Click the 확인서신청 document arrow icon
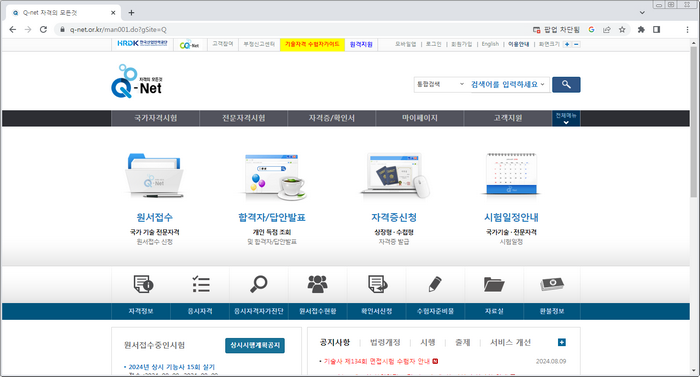 (377, 284)
